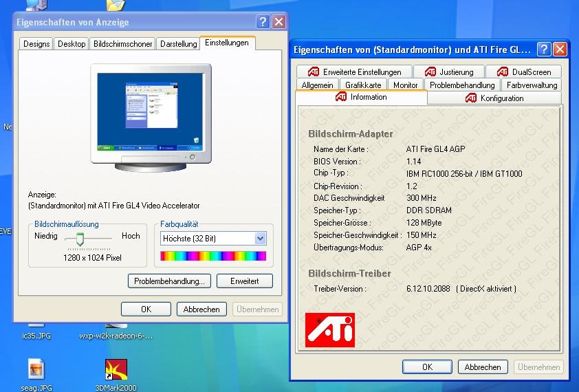Click the ATI logo in Information panel
The width and height of the screenshot is (579, 392).
click(x=330, y=330)
